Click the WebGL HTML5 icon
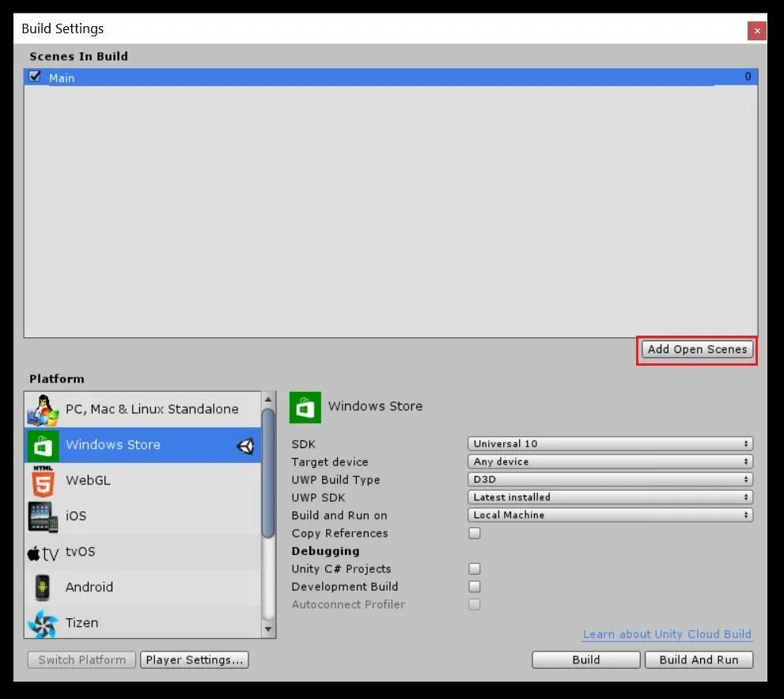This screenshot has width=784, height=699. coord(43,481)
